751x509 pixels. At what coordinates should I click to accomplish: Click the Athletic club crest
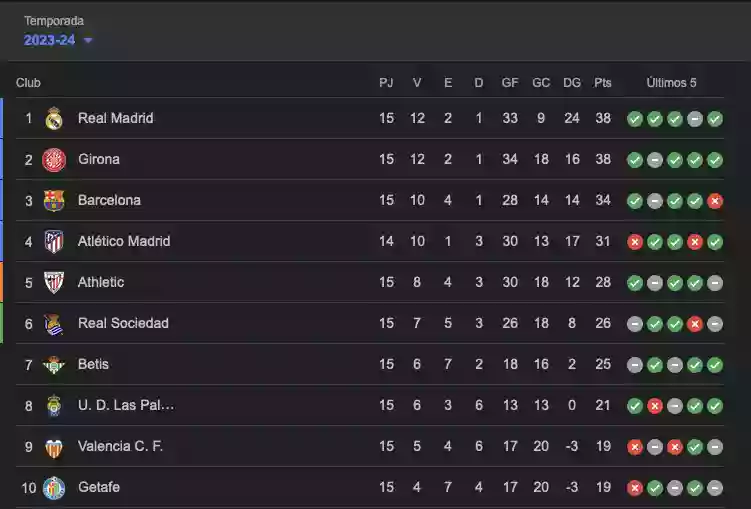54,283
